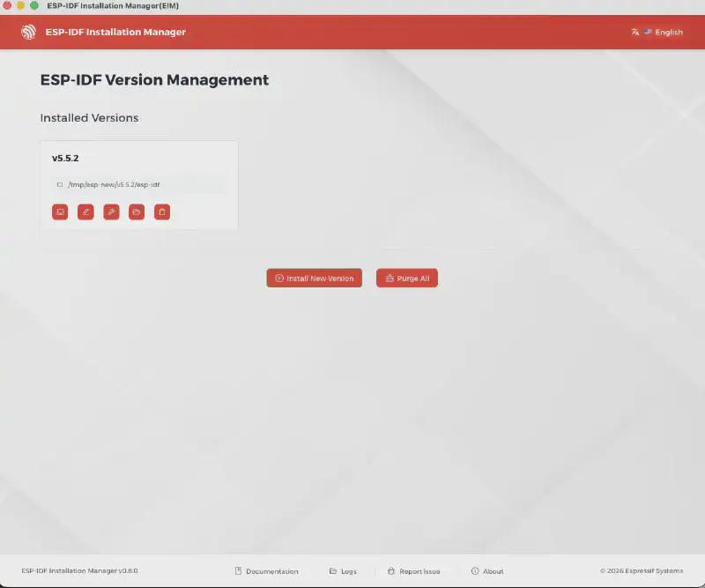The width and height of the screenshot is (705, 588).
Task: Click About in the footer
Action: [x=493, y=570]
